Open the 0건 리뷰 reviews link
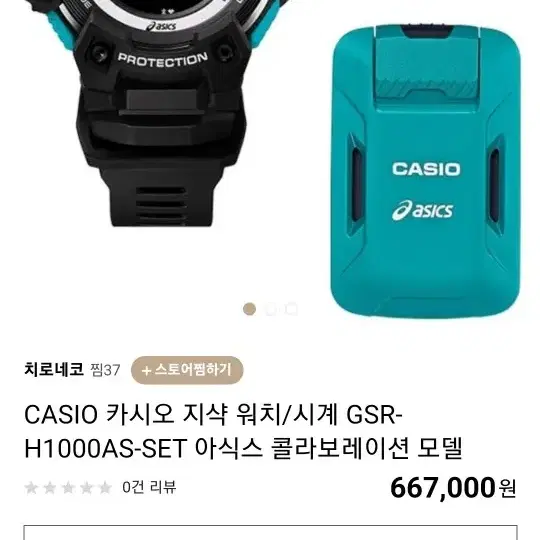 (x=149, y=487)
